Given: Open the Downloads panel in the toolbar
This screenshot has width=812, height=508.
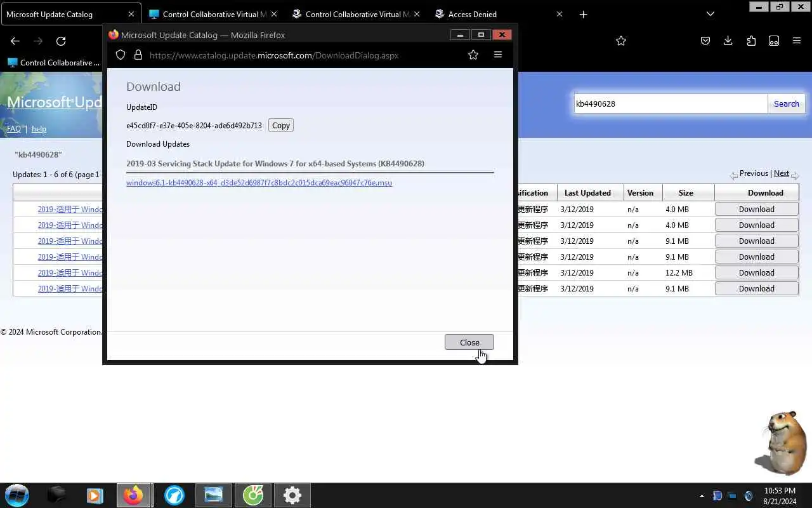Looking at the screenshot, I should tap(728, 41).
